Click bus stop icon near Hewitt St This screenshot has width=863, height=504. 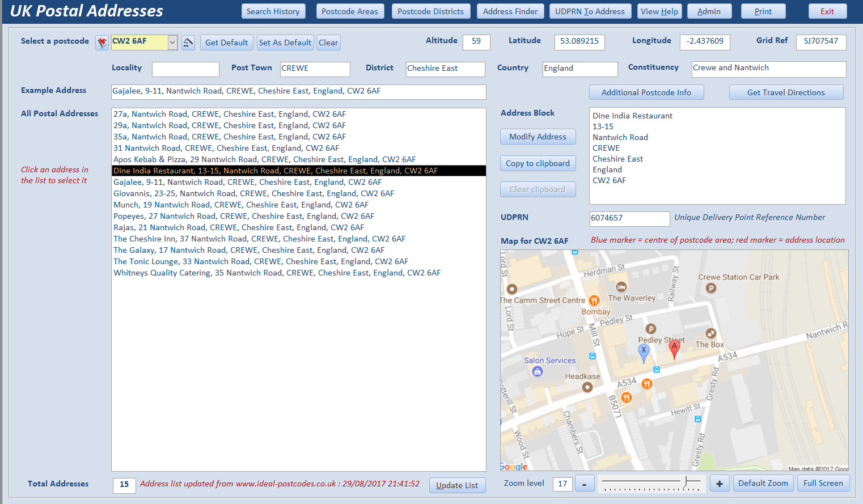click(698, 419)
